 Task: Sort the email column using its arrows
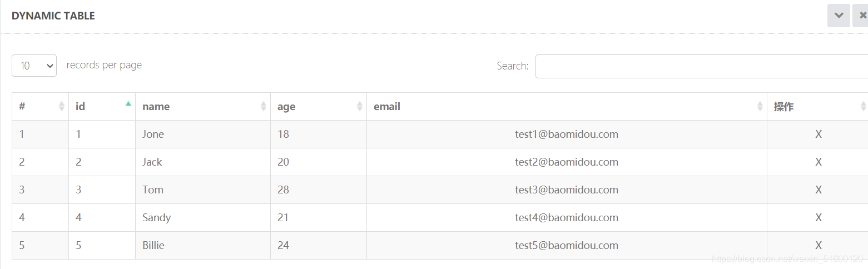pyautogui.click(x=760, y=107)
